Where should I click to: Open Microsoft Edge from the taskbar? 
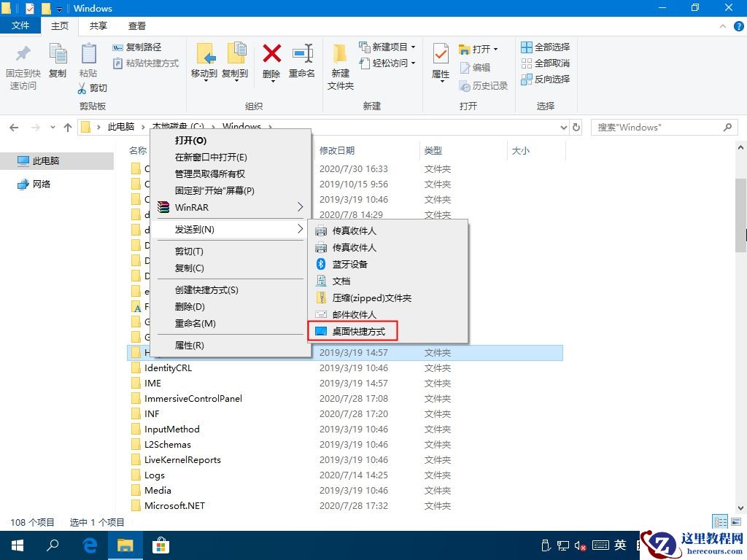[89, 545]
